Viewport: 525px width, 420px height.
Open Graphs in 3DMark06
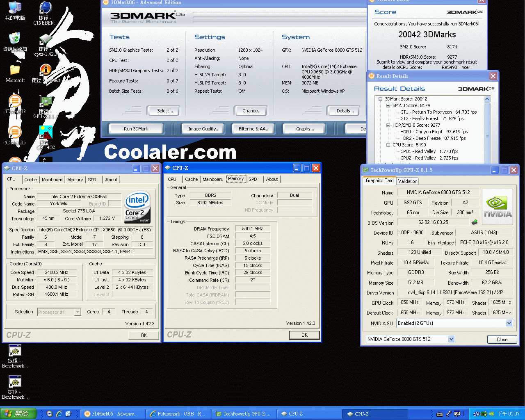point(305,129)
